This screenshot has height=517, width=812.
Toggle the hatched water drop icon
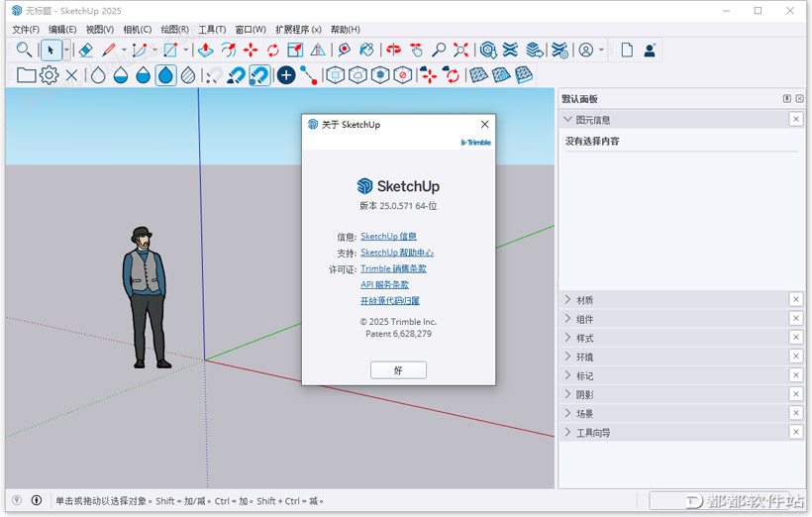point(188,75)
